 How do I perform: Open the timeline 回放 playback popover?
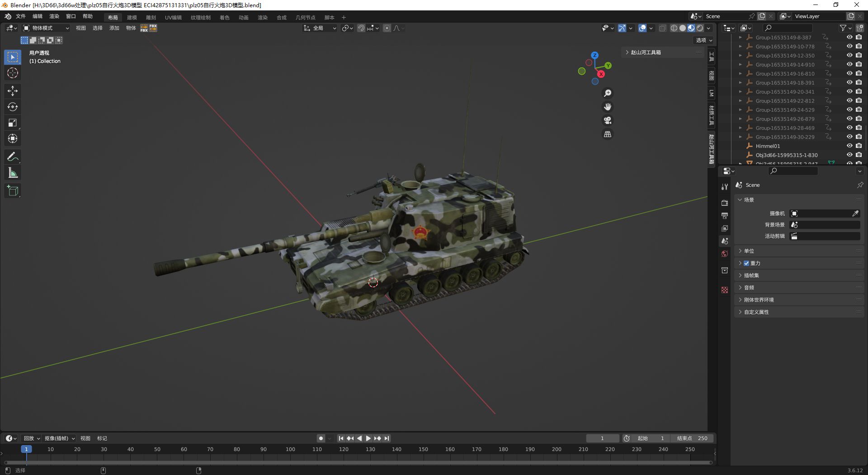pyautogui.click(x=32, y=438)
